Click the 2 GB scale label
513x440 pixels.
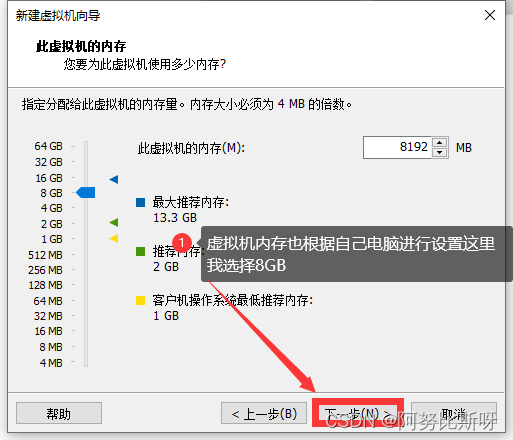(x=51, y=224)
